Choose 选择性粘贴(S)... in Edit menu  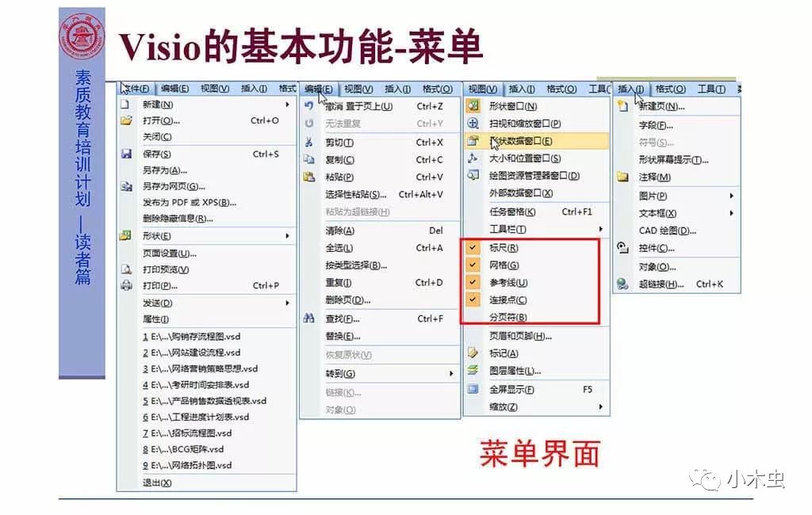(x=356, y=194)
